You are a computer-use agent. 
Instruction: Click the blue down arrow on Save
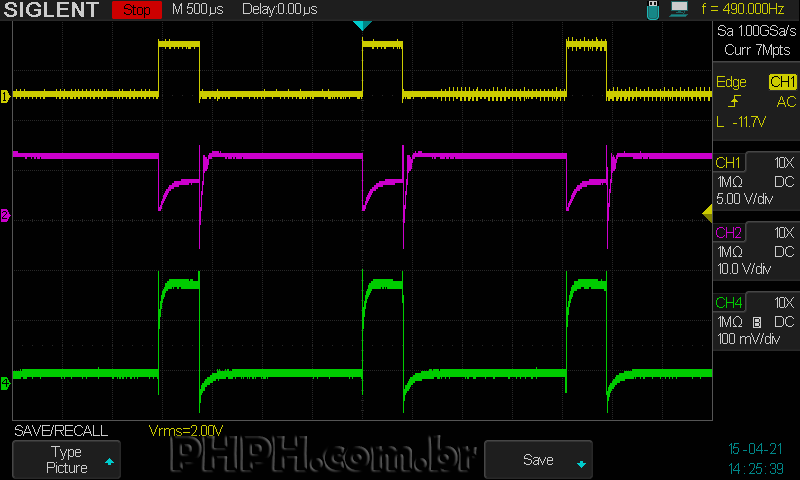coord(581,464)
